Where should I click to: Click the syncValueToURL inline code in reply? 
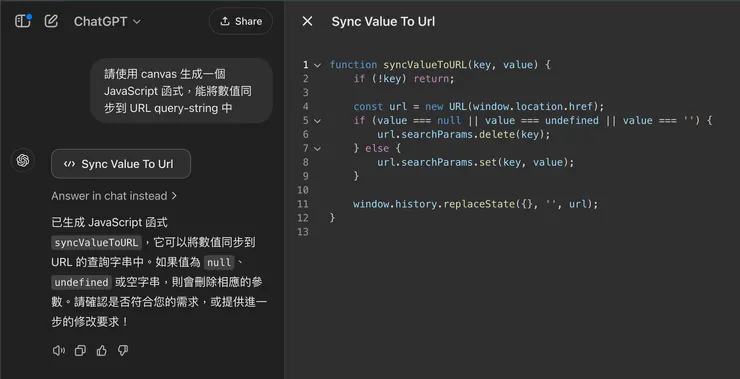tap(96, 243)
